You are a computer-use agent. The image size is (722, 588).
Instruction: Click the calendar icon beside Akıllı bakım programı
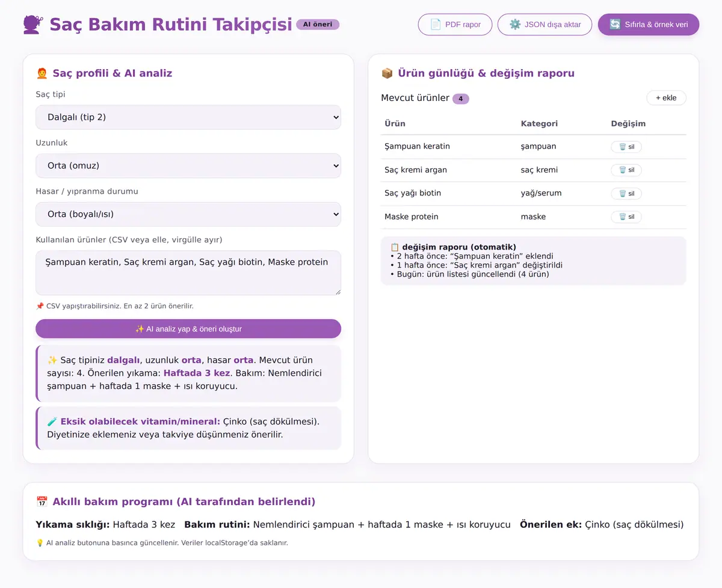42,501
